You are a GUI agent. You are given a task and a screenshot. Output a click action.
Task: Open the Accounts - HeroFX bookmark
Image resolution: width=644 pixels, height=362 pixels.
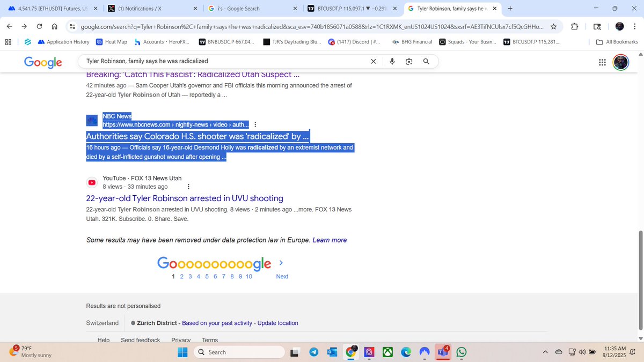pyautogui.click(x=162, y=42)
